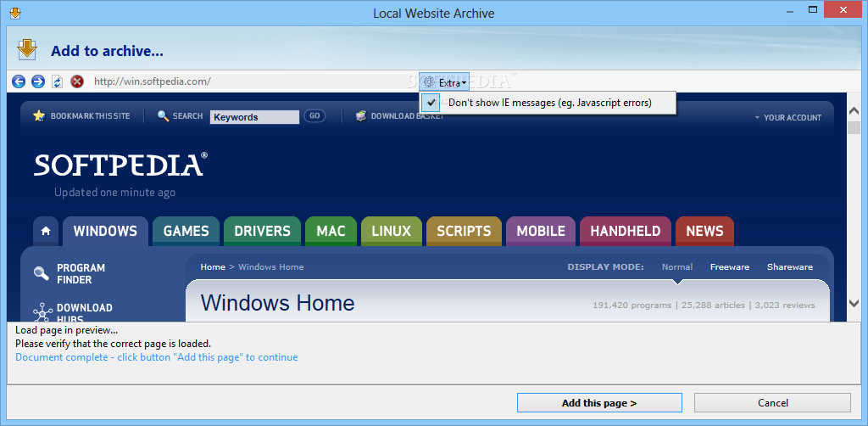Select the MAC tab
Viewport: 868px width, 426px height.
click(x=331, y=231)
